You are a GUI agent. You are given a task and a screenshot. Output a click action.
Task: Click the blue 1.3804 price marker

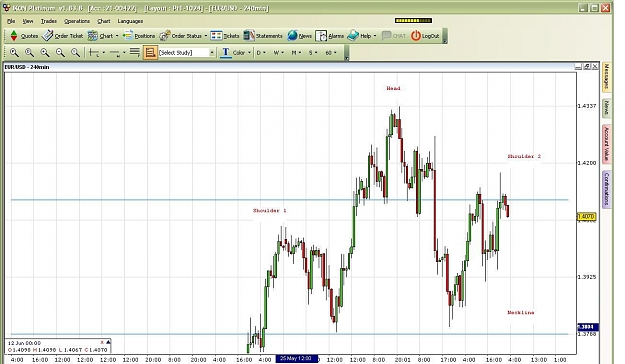click(588, 327)
